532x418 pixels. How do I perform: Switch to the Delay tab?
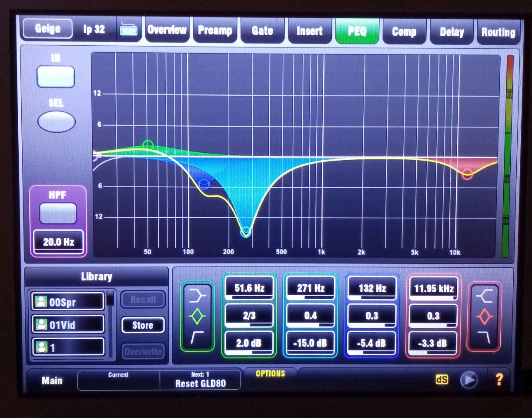click(x=452, y=32)
